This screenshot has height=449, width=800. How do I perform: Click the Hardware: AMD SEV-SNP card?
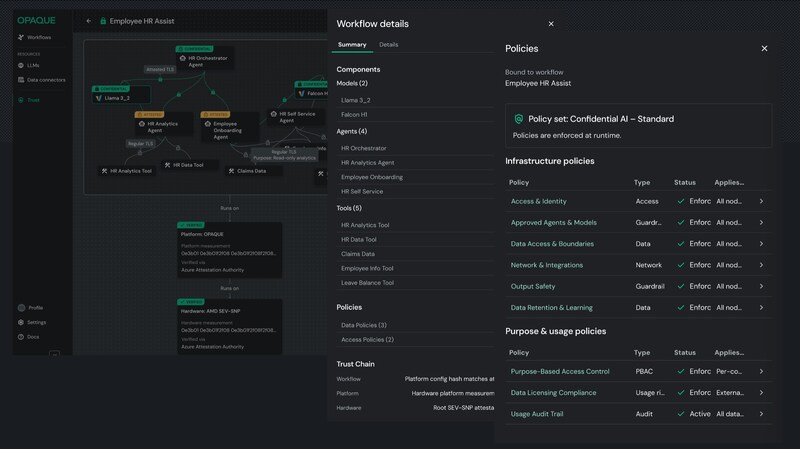click(x=230, y=327)
